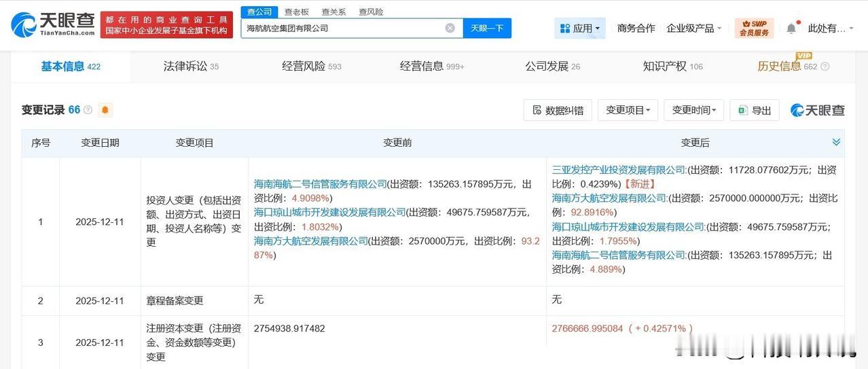Open 海口琼山城市开发建设发展有限公司 in the 变更后 column

(x=628, y=226)
